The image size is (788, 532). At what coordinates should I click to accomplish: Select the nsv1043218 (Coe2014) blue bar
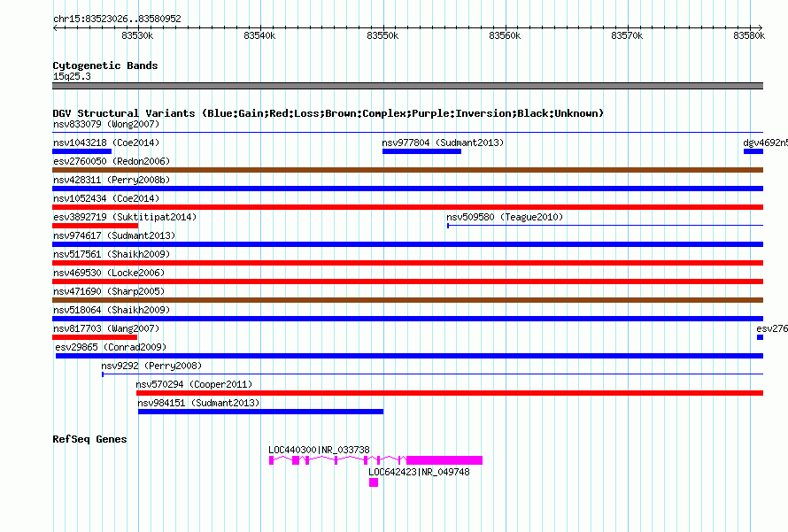(82, 151)
